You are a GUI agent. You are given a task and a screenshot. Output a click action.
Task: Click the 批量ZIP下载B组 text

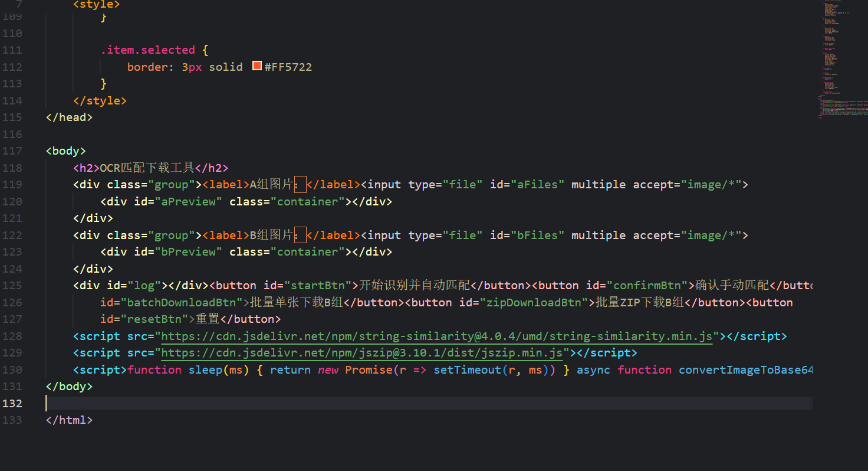point(640,303)
